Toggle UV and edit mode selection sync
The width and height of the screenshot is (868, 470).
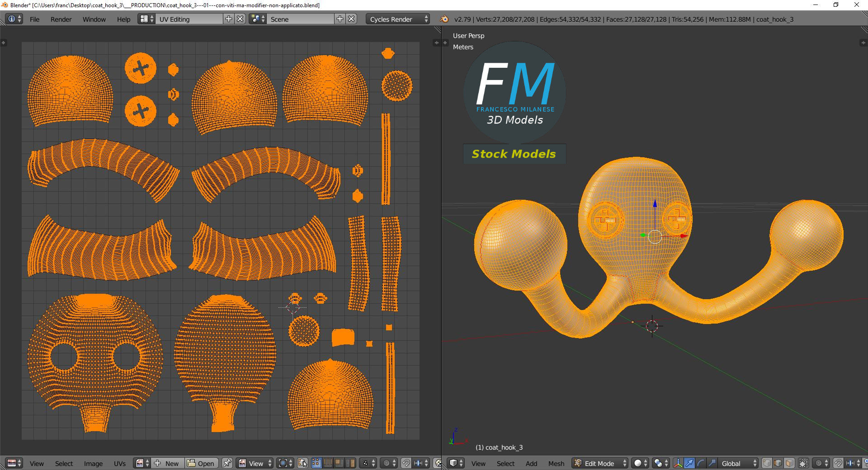(x=302, y=463)
